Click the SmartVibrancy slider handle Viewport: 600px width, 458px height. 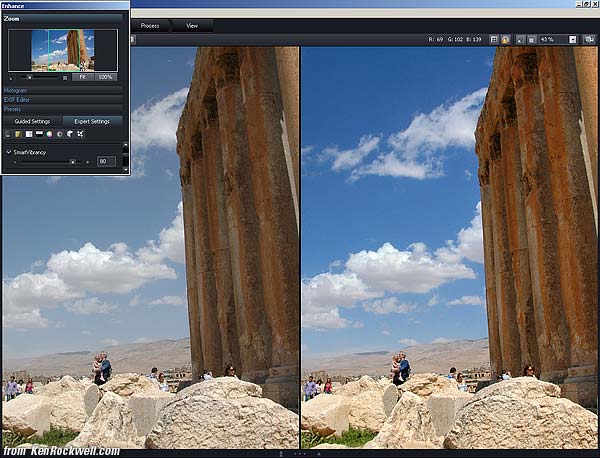coord(73,162)
